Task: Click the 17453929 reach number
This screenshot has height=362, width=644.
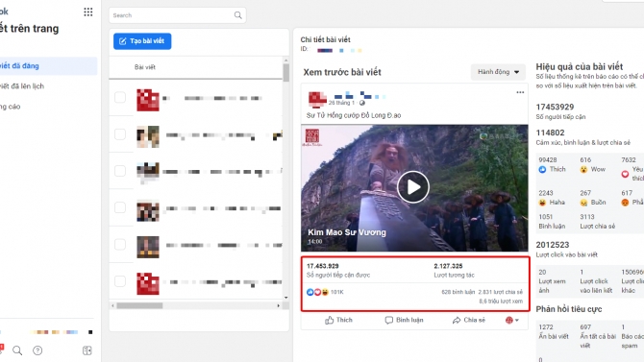Action: pyautogui.click(x=555, y=108)
